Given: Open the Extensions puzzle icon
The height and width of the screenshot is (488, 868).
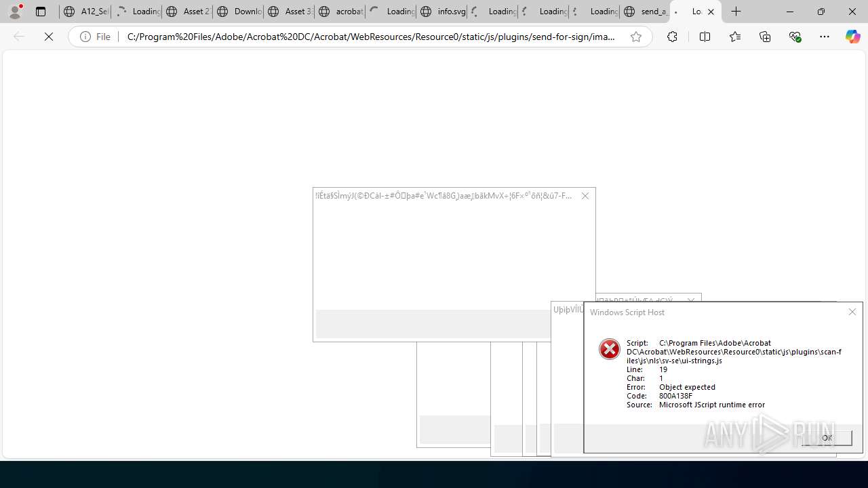Looking at the screenshot, I should [672, 37].
